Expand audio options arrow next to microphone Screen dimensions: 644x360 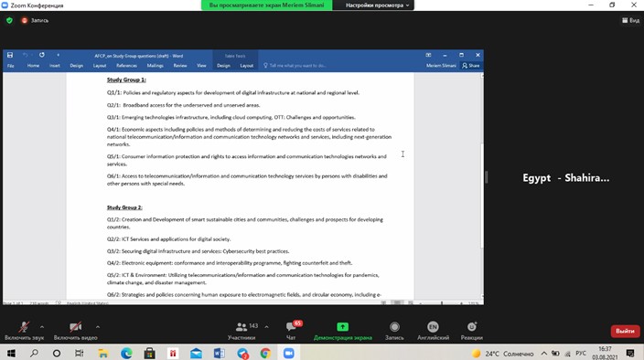point(42,327)
